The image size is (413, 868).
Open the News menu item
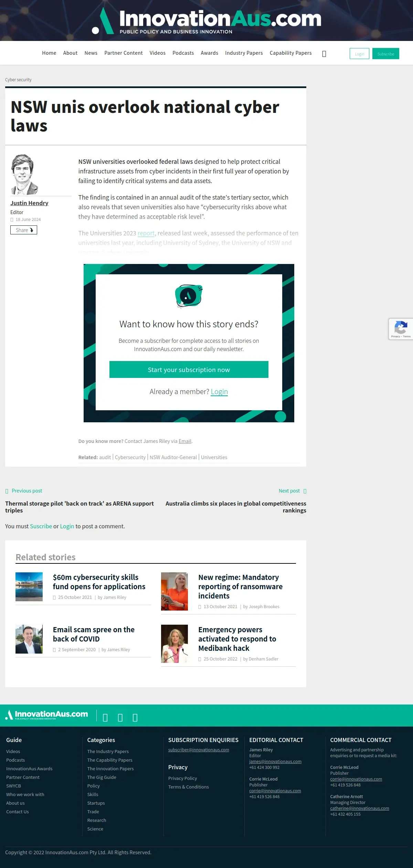(x=91, y=53)
